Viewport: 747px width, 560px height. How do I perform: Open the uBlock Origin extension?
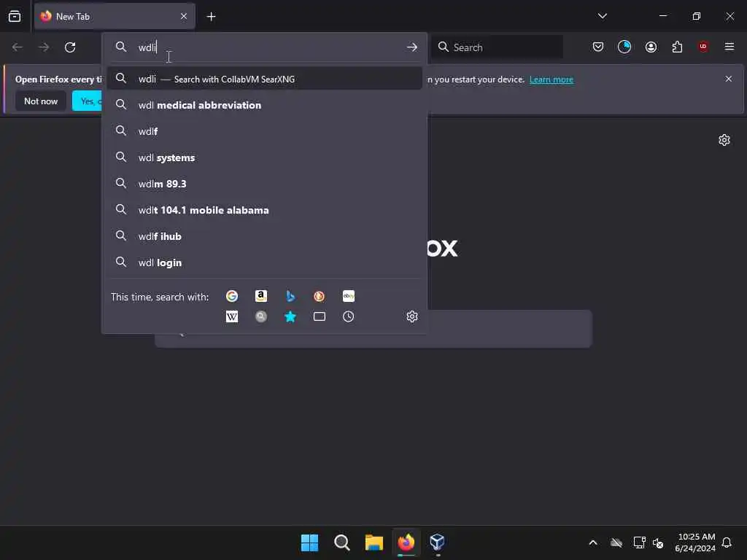pos(703,47)
